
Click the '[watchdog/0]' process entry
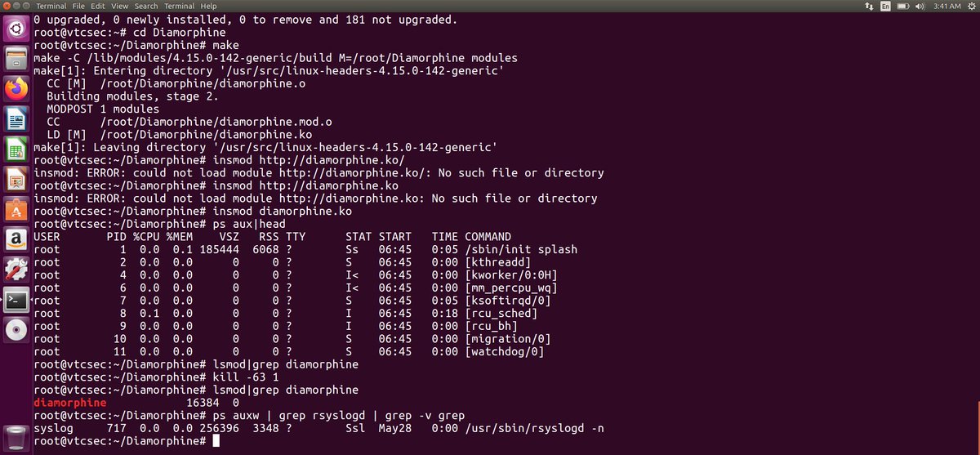coord(505,352)
